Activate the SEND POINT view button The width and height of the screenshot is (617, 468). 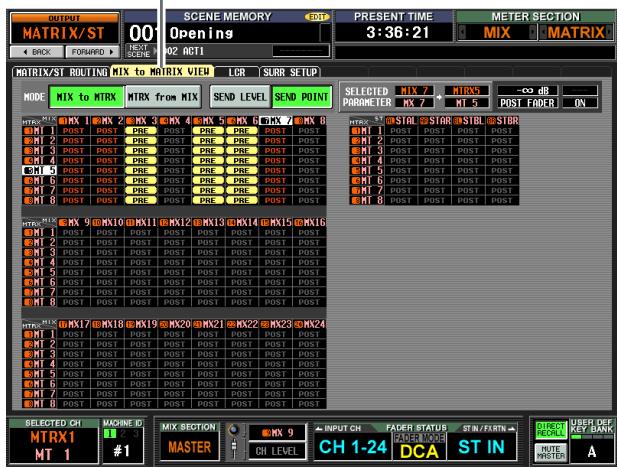(301, 97)
